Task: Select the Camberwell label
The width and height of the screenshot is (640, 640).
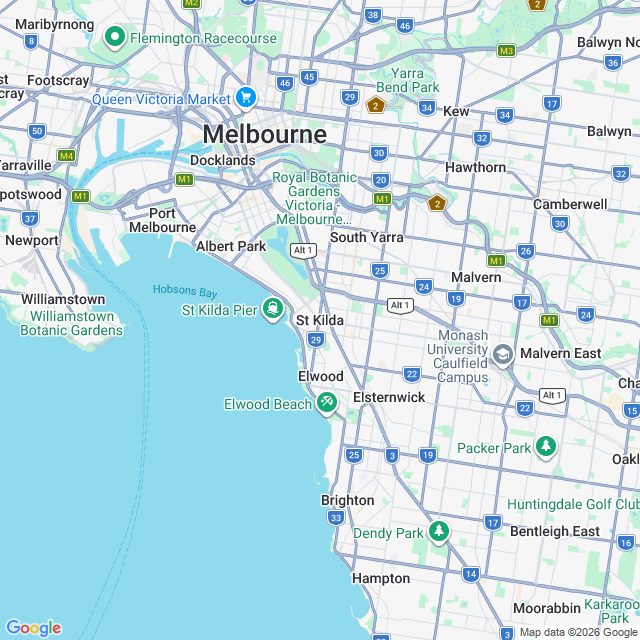Action: point(570,204)
